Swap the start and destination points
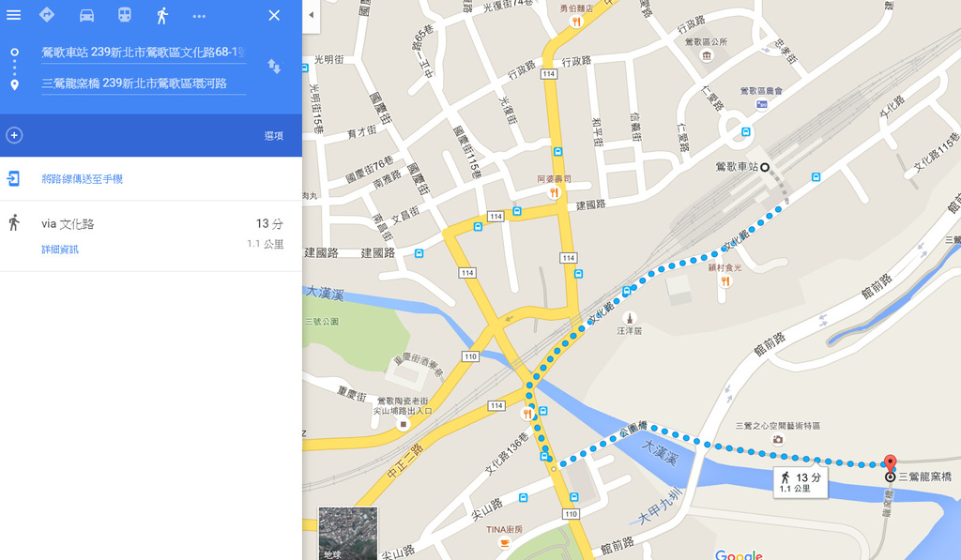Viewport: 961px width, 560px height. tap(273, 66)
